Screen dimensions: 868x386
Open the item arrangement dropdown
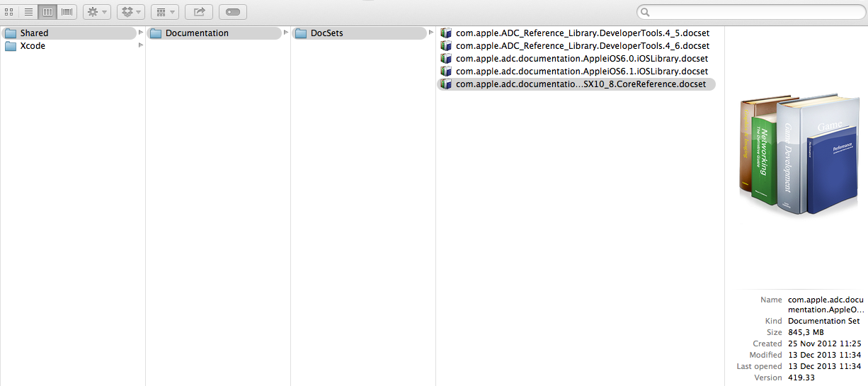(165, 12)
